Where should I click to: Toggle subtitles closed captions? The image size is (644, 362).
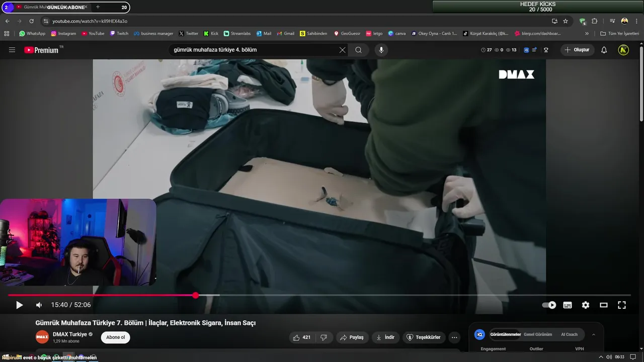568,305
